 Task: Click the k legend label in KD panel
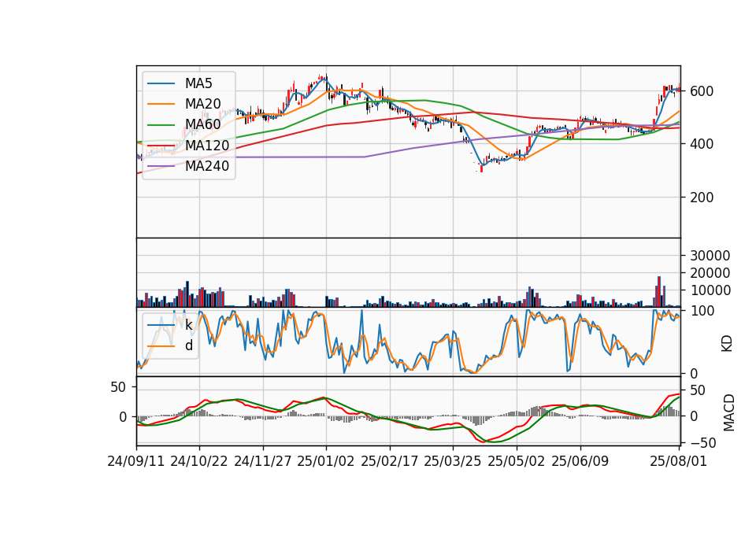click(189, 325)
